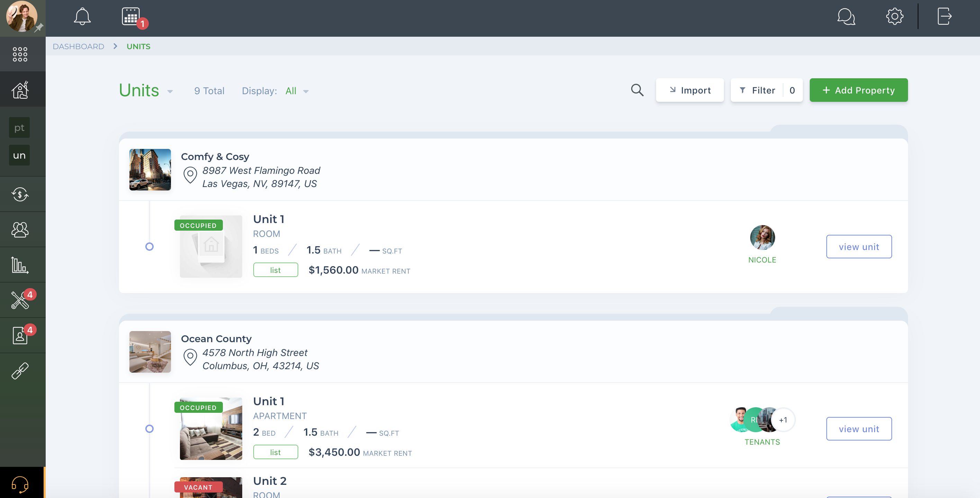Open the apps grid menu in sidebar
Viewport: 980px width, 498px height.
[x=20, y=54]
